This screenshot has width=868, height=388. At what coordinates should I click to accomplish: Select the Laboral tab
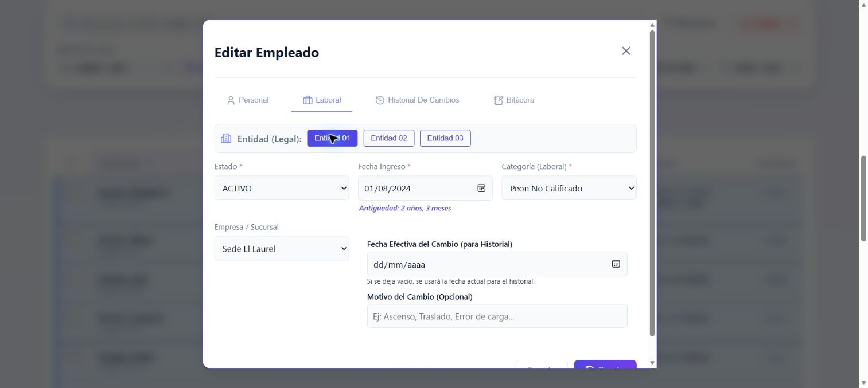[322, 100]
